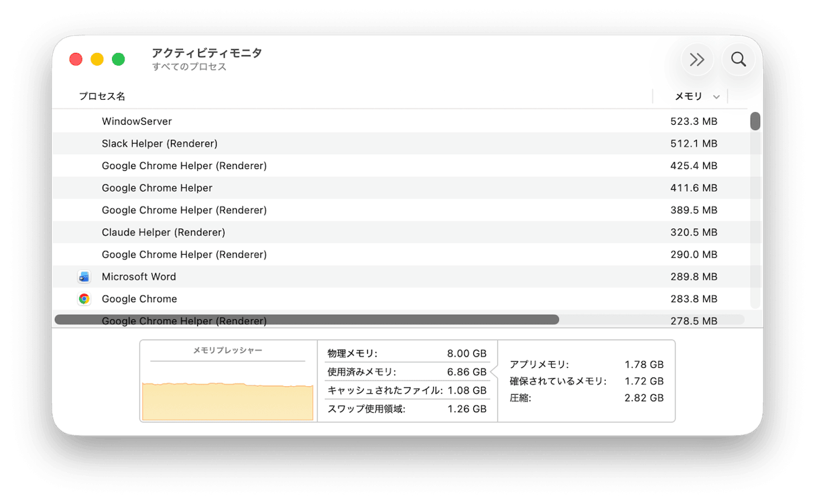Click the キャッシュされたファイル 1.08 GB entry
The image size is (815, 504).
[407, 390]
